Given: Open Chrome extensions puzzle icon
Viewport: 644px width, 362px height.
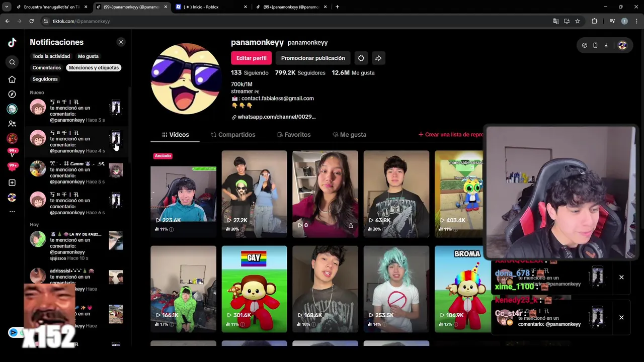Looking at the screenshot, I should click(595, 21).
